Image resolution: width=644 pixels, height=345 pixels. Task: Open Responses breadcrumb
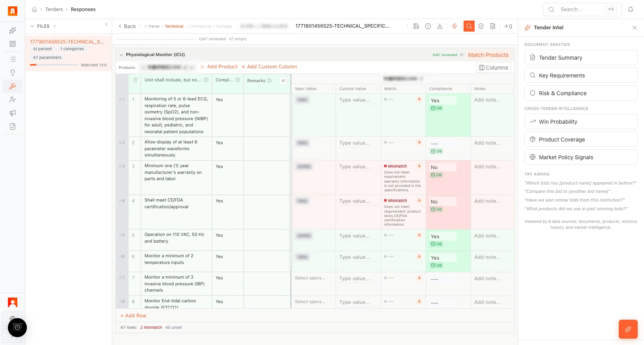[83, 9]
